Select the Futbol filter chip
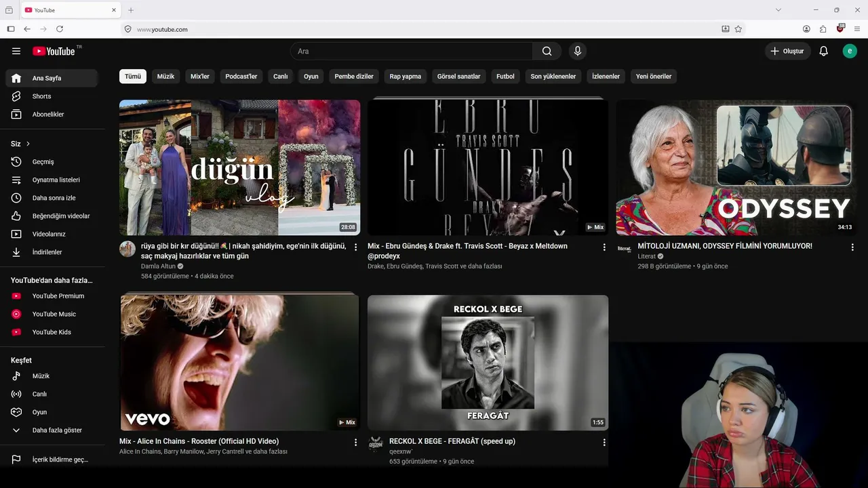Screen dimensions: 868x488 click(505, 77)
